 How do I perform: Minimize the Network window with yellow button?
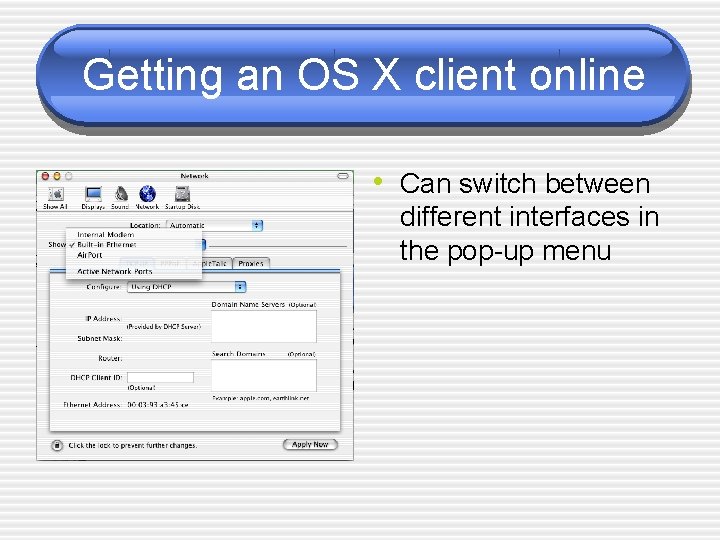pos(57,176)
